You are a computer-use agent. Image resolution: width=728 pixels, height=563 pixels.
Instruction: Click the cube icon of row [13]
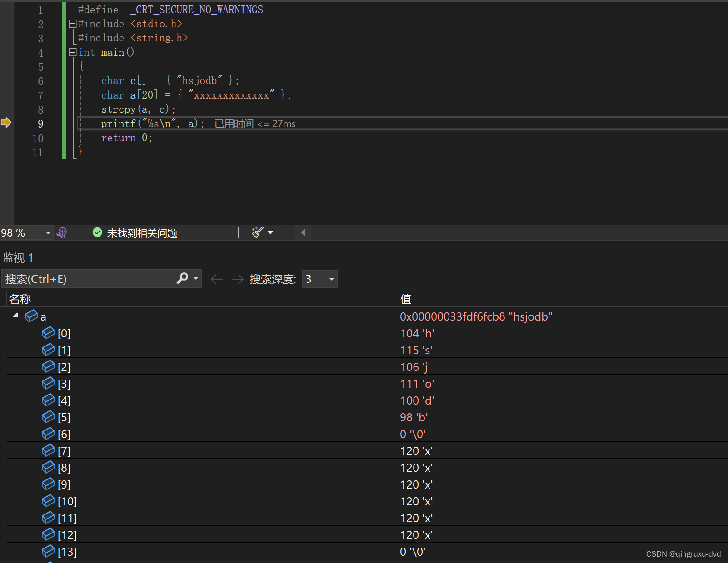(x=48, y=551)
